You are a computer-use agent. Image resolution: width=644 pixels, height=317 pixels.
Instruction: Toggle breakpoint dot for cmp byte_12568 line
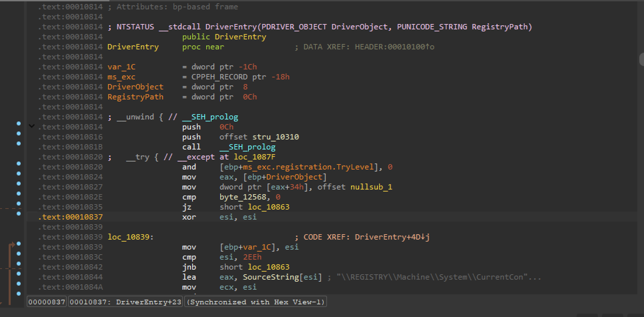click(19, 194)
